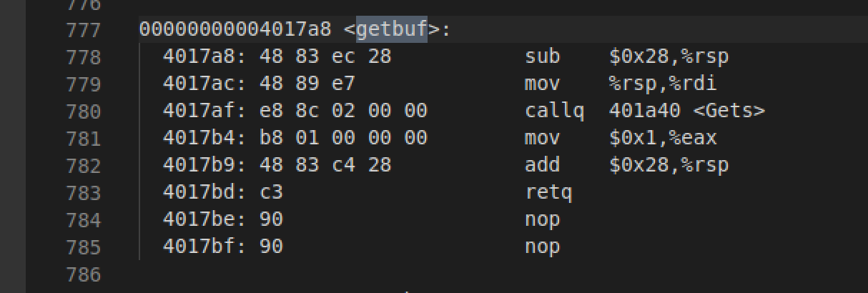Click line number 783 in the gutter
Viewport: 868px width, 293px height.
(83, 193)
